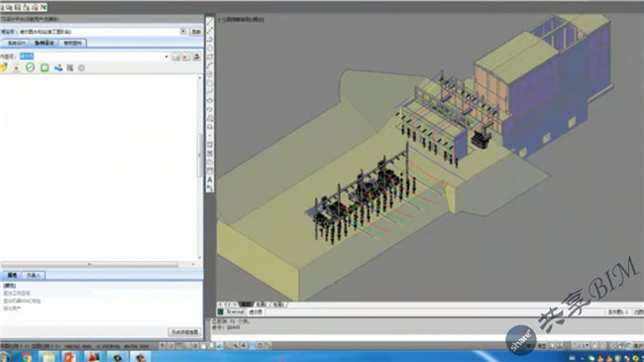Viewport: 644px width, 362px height.
Task: Open the third tab in left panel
Action: (72, 43)
